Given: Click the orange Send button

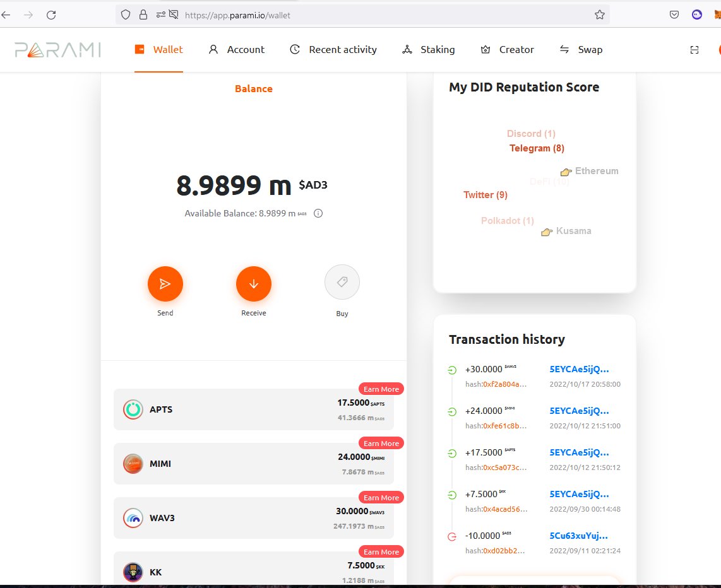Looking at the screenshot, I should [x=165, y=284].
